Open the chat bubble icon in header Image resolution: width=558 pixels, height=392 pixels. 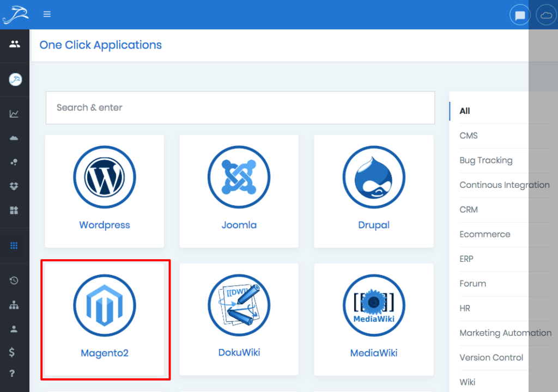click(x=520, y=15)
